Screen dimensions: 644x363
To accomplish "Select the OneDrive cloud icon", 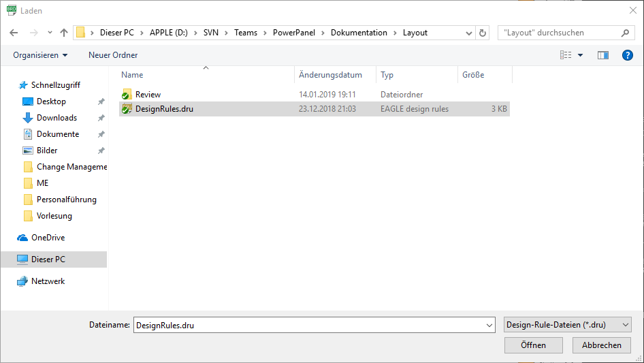I will coord(23,238).
